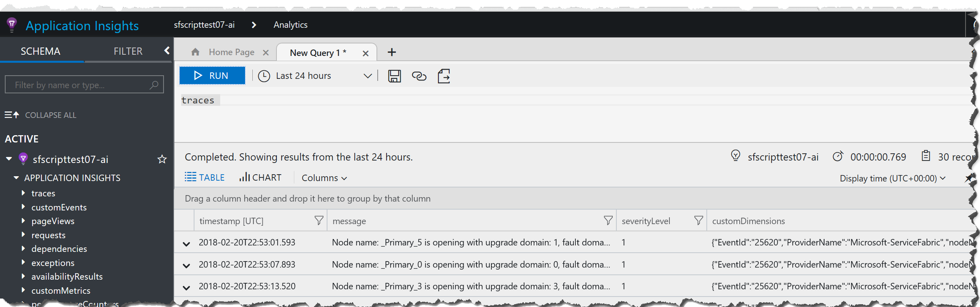
Task: Sort by the customDimensions column header
Action: pyautogui.click(x=748, y=221)
